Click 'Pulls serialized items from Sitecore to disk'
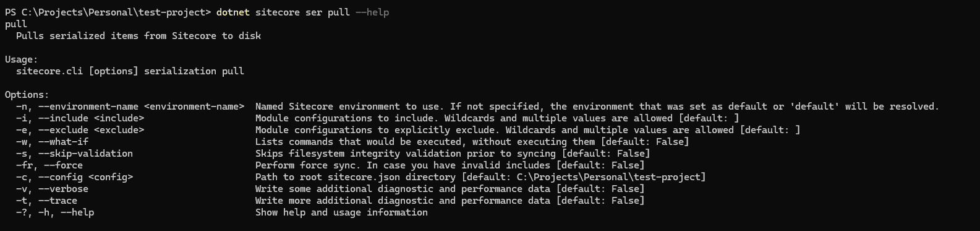This screenshot has width=980, height=231. (138, 36)
